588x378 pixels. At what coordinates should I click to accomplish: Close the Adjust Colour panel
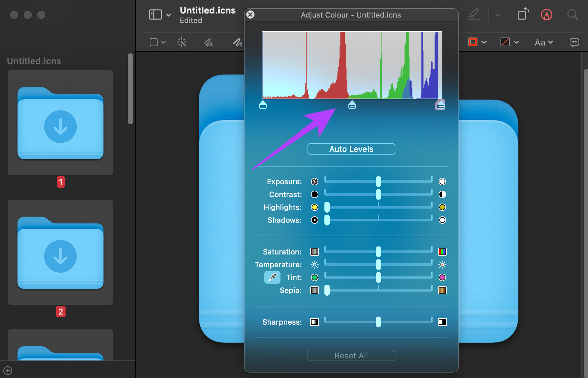pos(250,15)
